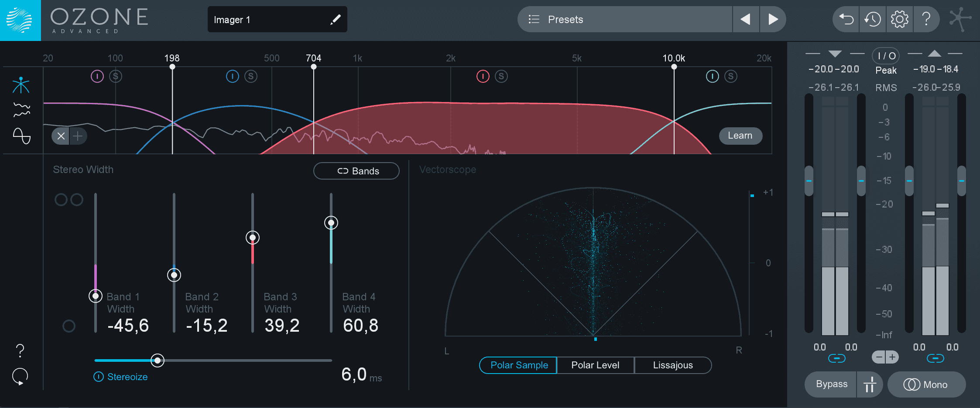Solo Band 3 with the S next to the red power button
Image resolution: width=980 pixels, height=408 pixels.
coord(501,77)
